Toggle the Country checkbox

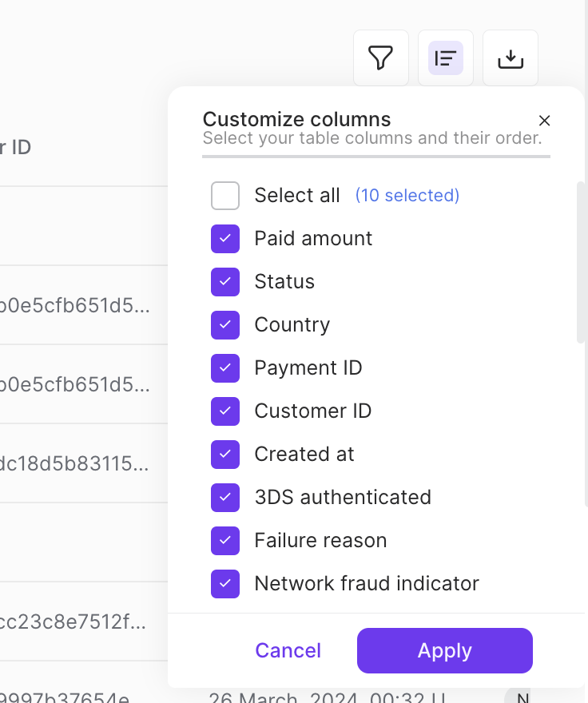click(225, 324)
